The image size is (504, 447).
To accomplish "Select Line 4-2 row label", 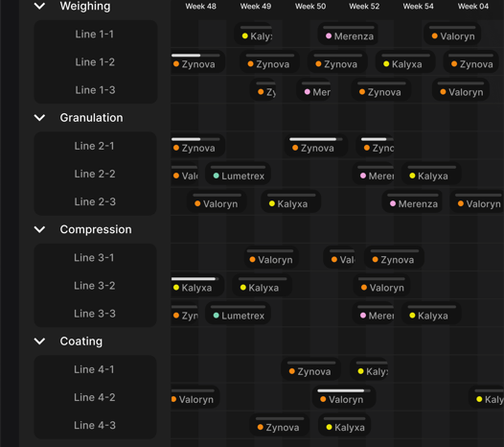I will [95, 397].
